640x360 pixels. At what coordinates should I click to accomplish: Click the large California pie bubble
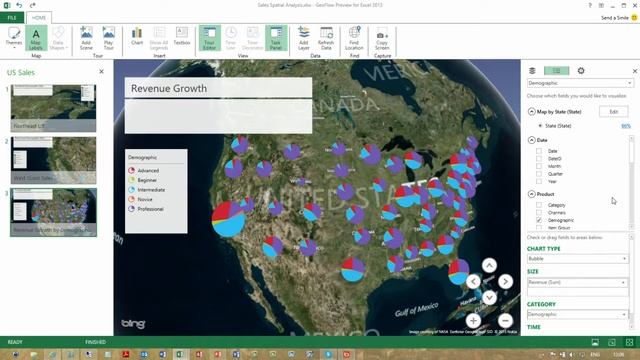229,219
